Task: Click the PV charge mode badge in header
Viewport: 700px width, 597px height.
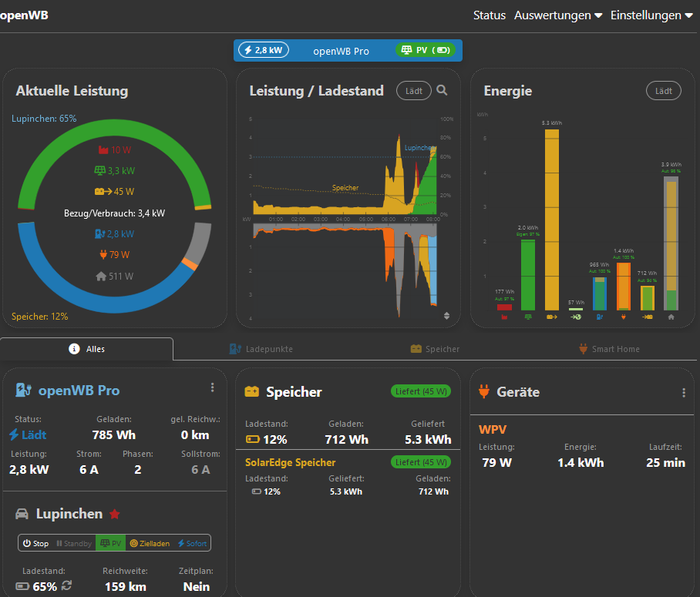Action: (425, 50)
